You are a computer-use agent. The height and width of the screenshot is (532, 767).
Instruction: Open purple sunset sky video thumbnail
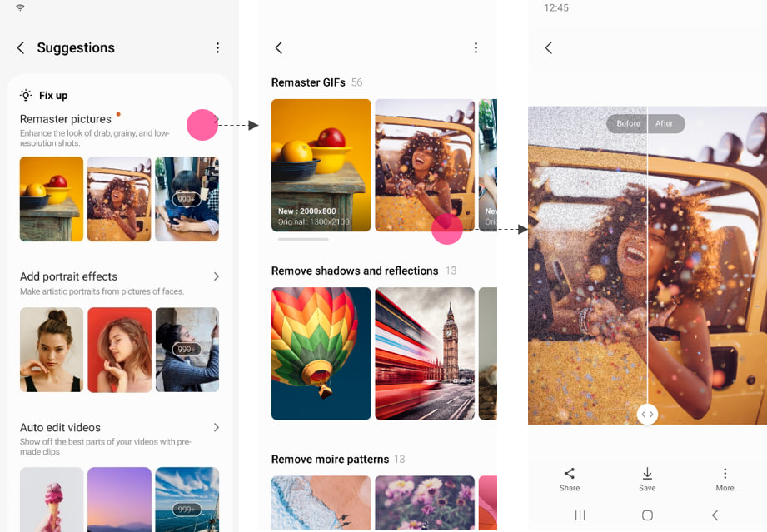[119, 500]
